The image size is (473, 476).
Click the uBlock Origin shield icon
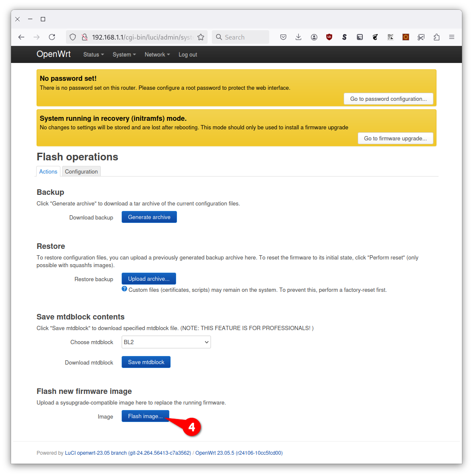(329, 37)
